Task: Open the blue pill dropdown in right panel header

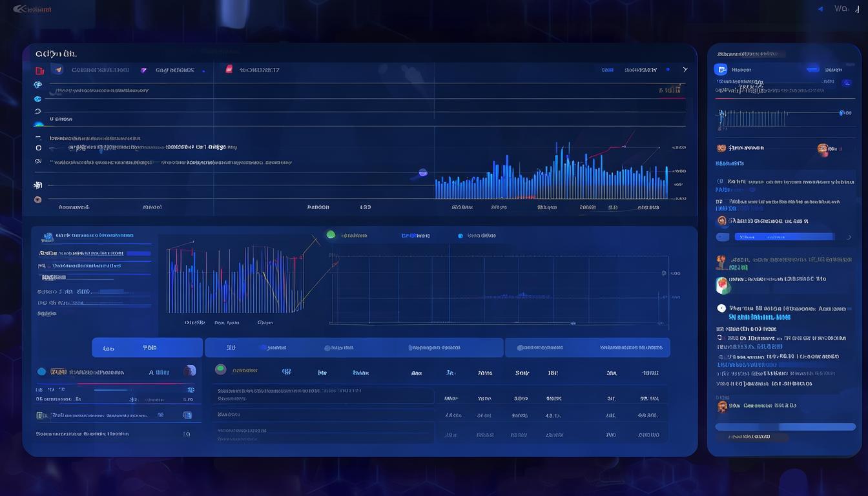Action: 812,70
